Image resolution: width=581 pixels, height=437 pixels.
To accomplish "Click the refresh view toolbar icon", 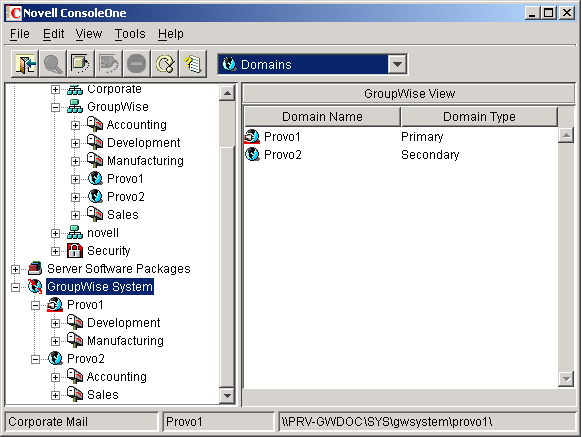I will [x=165, y=64].
